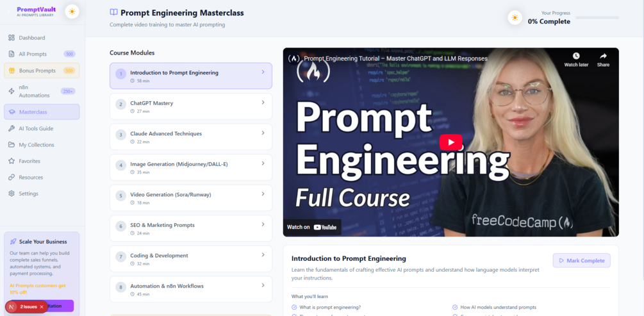Screen dimensions: 644x316
Task: Click the Share arrow on the video
Action: click(604, 56)
